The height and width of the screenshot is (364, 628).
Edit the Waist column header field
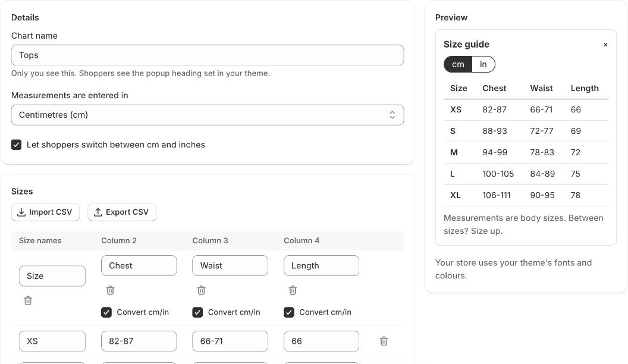tap(230, 265)
